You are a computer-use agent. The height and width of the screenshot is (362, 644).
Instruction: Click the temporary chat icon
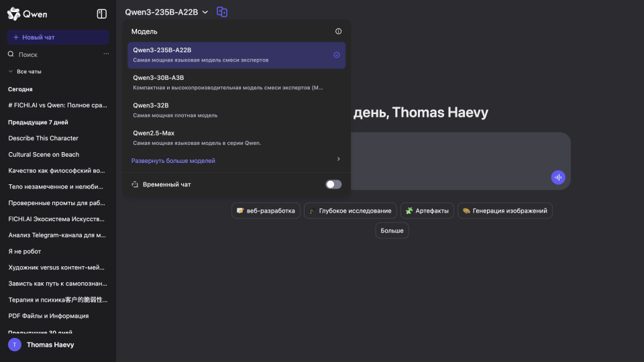[x=135, y=184]
